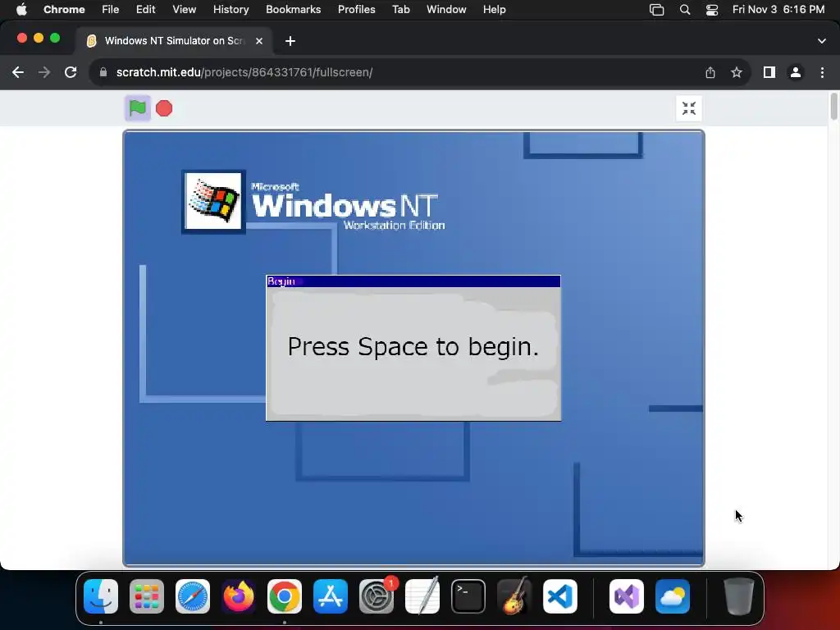Bookmark this page with the star icon
This screenshot has width=840, height=630.
coord(737,72)
